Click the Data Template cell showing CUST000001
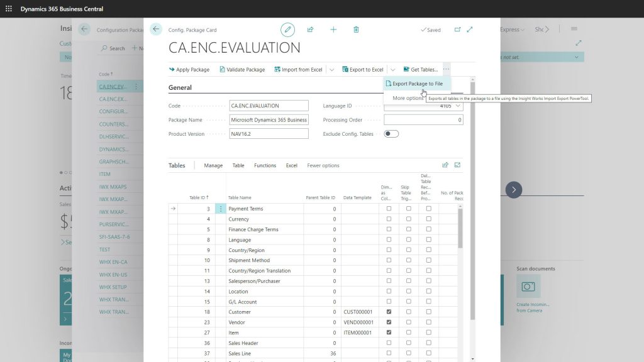 tap(357, 312)
